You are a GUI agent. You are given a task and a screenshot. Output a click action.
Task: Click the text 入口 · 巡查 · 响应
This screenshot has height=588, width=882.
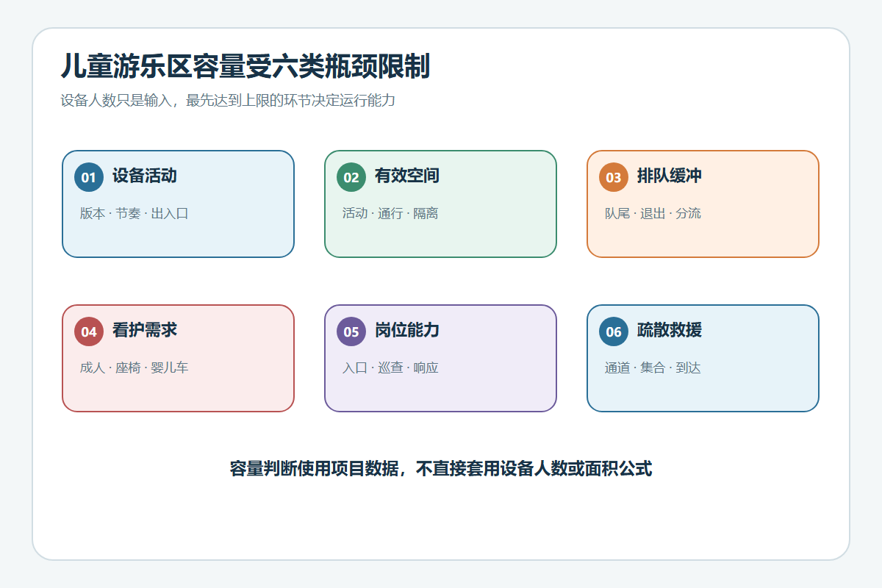tap(390, 368)
